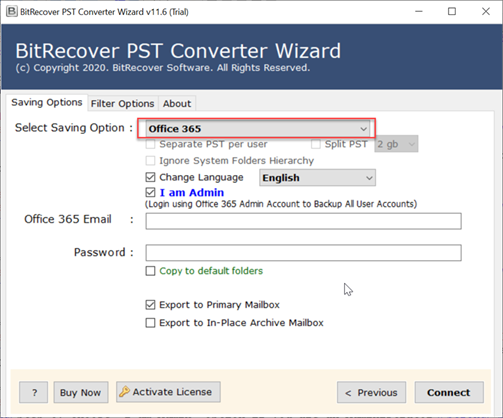Open the English language dropdown
This screenshot has height=418, width=503.
click(x=317, y=178)
